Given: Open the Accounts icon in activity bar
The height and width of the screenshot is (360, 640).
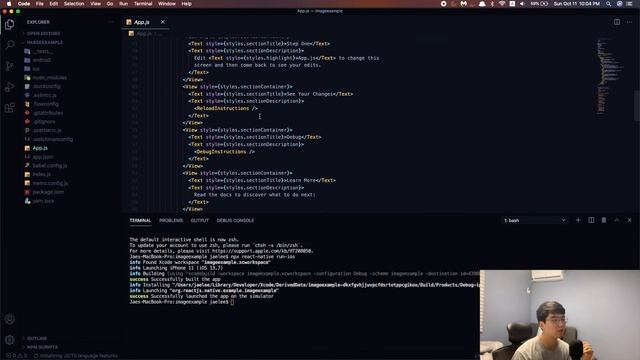Looking at the screenshot, I should [x=9, y=319].
